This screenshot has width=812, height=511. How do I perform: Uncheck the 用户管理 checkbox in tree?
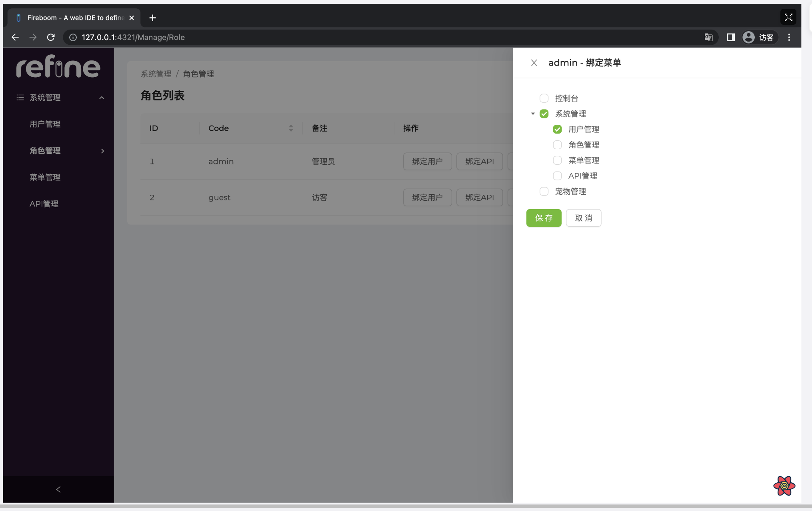tap(557, 129)
